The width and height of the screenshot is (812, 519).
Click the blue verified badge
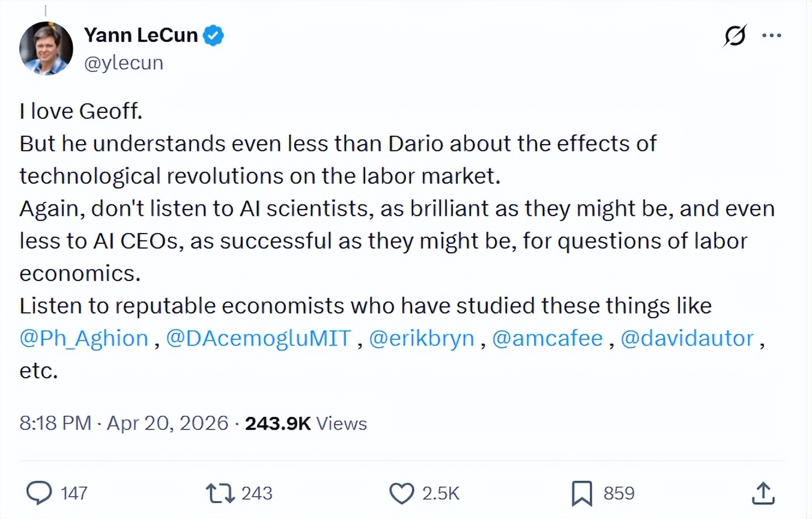(213, 35)
